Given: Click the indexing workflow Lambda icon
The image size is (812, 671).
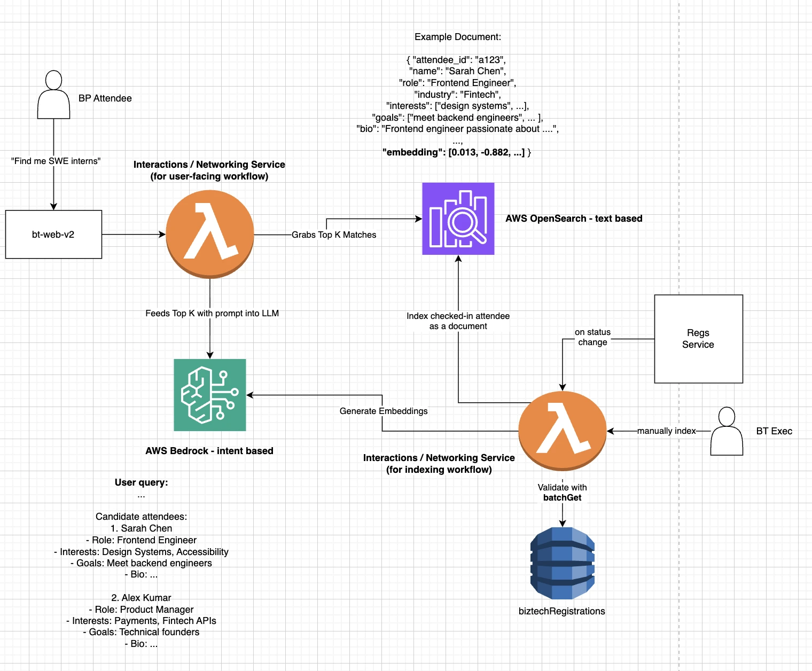Looking at the screenshot, I should tap(563, 431).
